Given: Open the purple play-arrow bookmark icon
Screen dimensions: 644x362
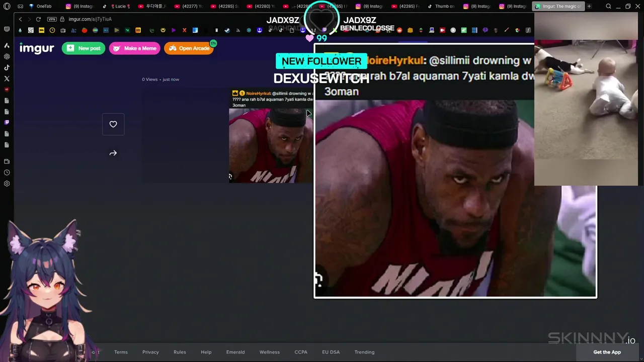Looking at the screenshot, I should pos(174,30).
